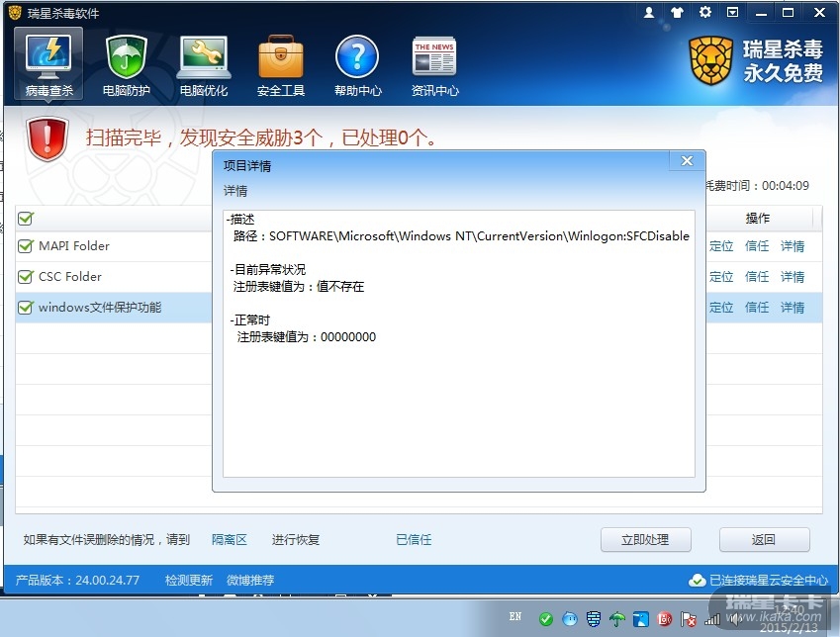Select the MAPI Folder list entry
The height and width of the screenshot is (637, 840).
click(x=74, y=246)
